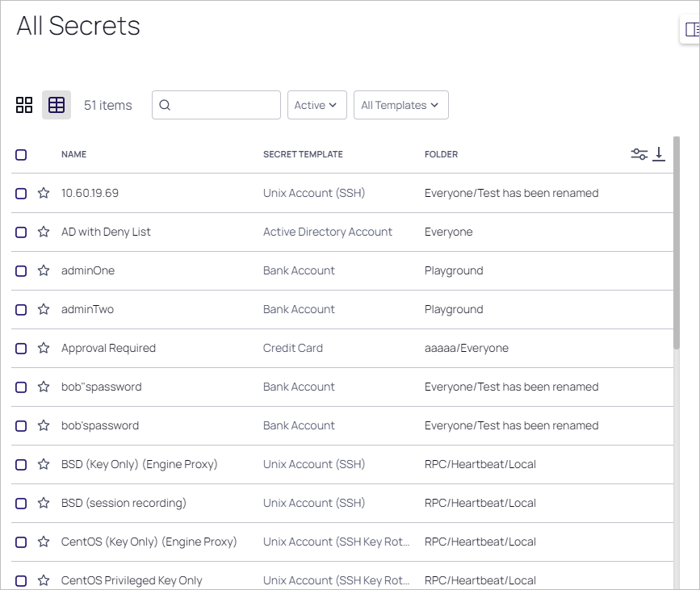Favorite the adminOne secret star
Image resolution: width=700 pixels, height=590 pixels.
44,270
